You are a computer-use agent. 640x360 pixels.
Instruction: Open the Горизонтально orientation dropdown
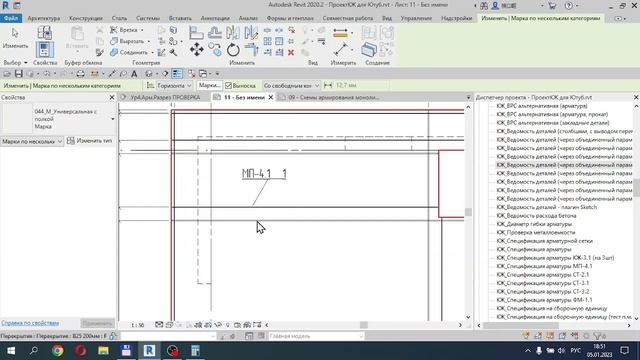[x=174, y=85]
